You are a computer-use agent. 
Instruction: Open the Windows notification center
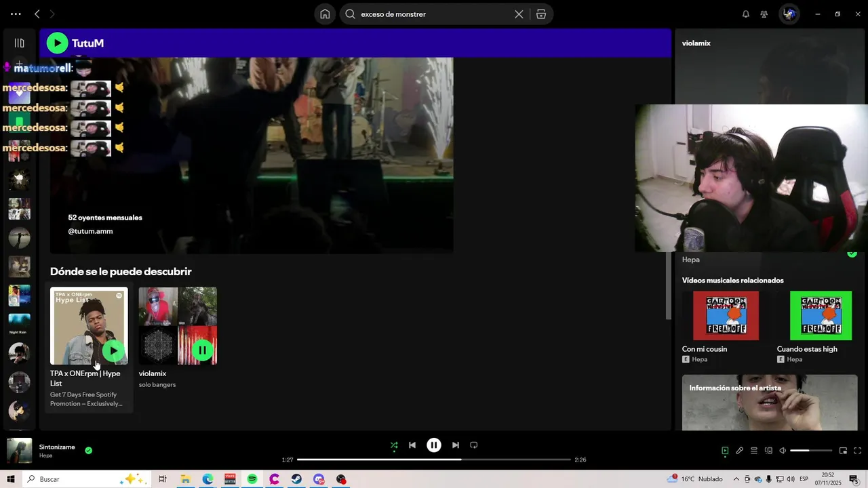coord(854,479)
